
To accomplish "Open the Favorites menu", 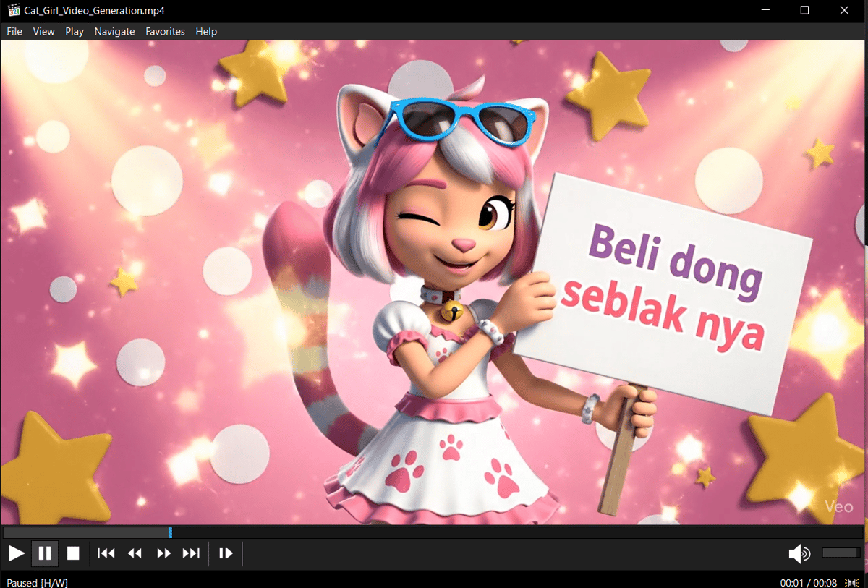I will pos(165,32).
